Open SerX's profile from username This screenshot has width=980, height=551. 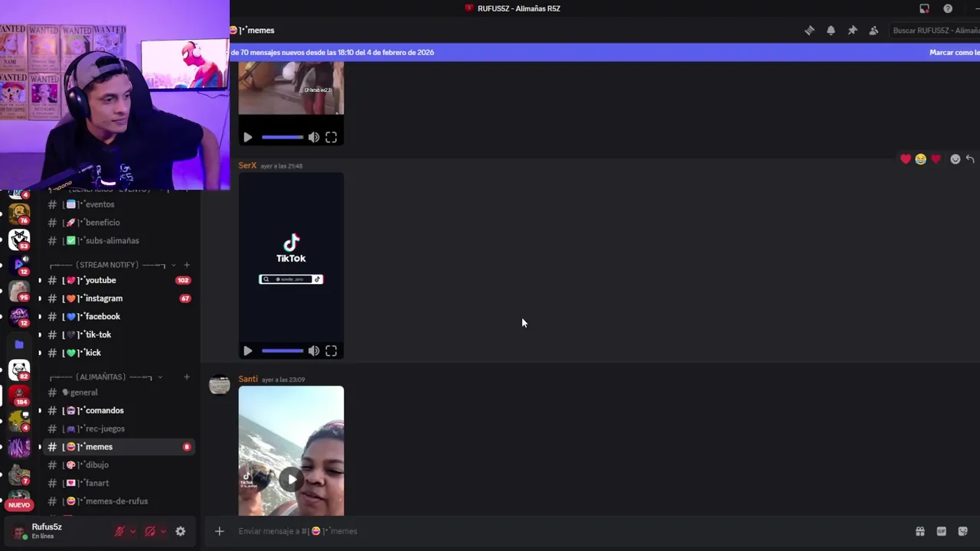point(247,166)
